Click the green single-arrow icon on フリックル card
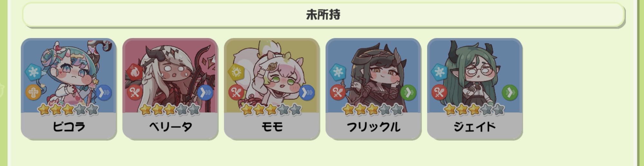Viewport: 644px width, 166px height. point(408,93)
